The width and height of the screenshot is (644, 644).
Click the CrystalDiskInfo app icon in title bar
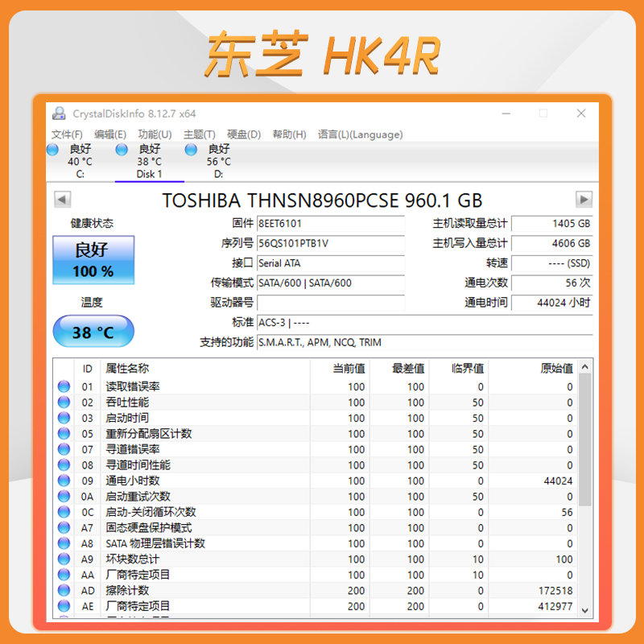point(59,114)
